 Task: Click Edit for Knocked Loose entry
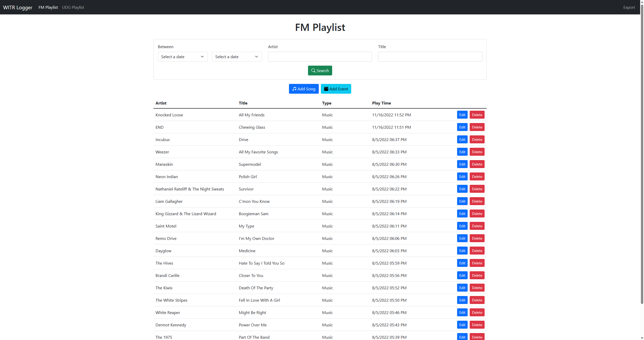[462, 115]
